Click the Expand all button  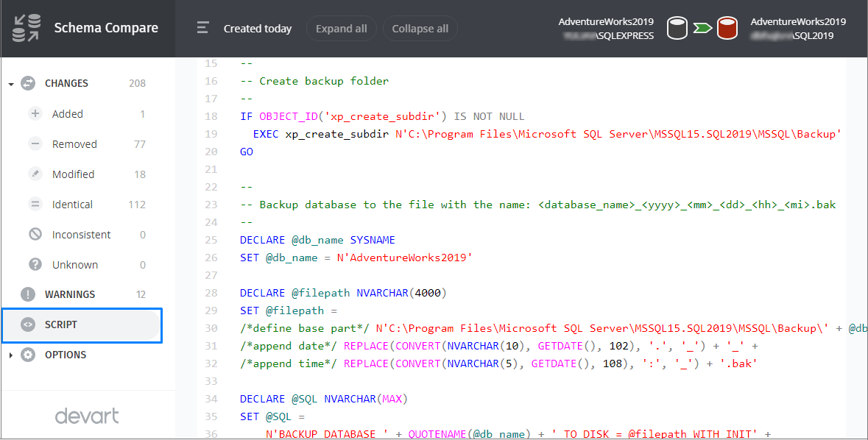(341, 28)
